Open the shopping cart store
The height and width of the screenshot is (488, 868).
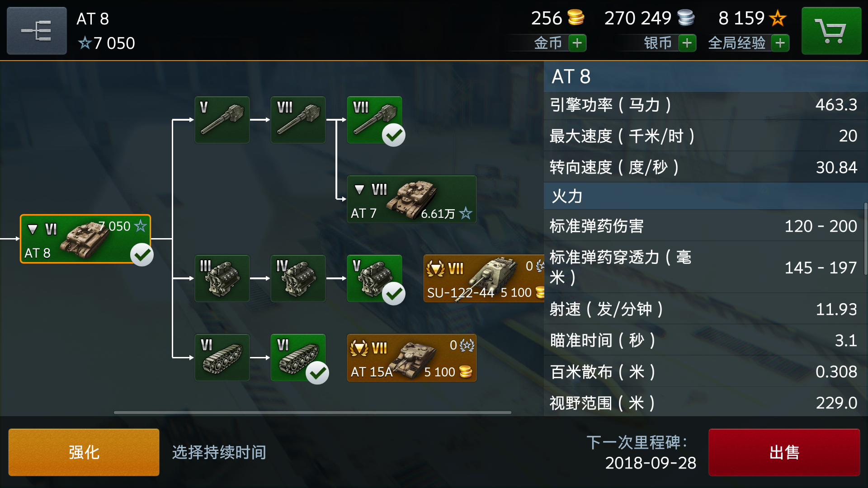[x=831, y=31]
